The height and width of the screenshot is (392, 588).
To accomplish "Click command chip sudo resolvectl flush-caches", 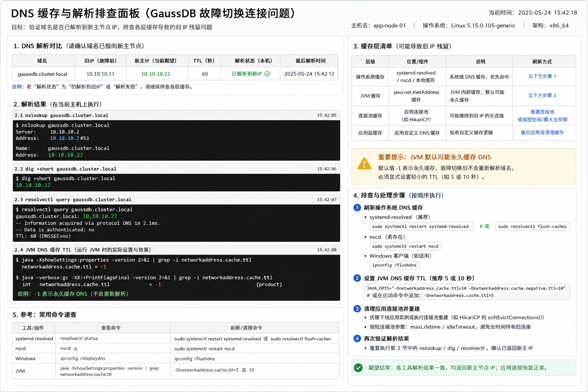I will click(532, 227).
